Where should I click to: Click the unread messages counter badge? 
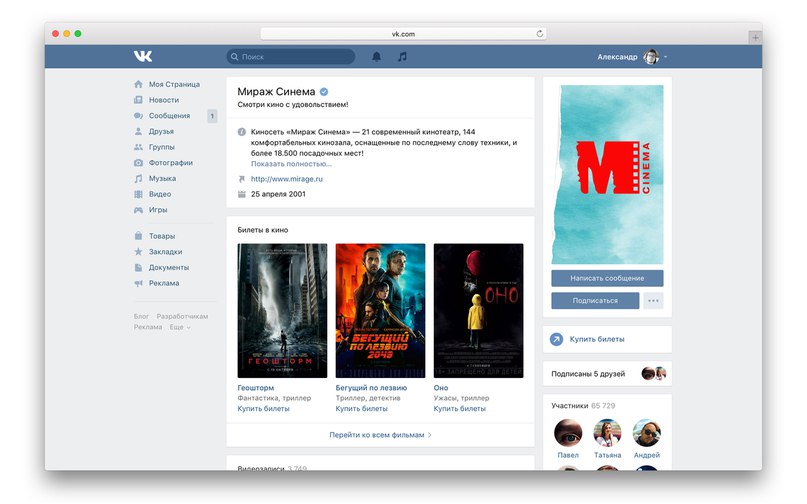point(212,116)
